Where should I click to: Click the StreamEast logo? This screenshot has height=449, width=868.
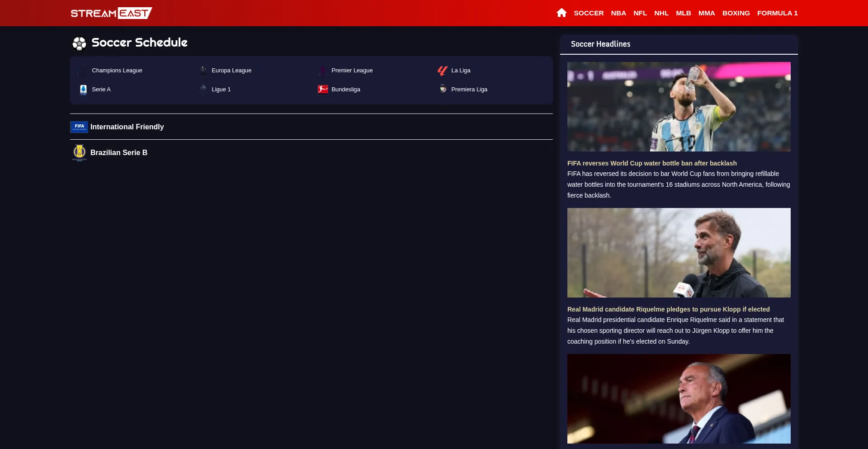point(111,13)
